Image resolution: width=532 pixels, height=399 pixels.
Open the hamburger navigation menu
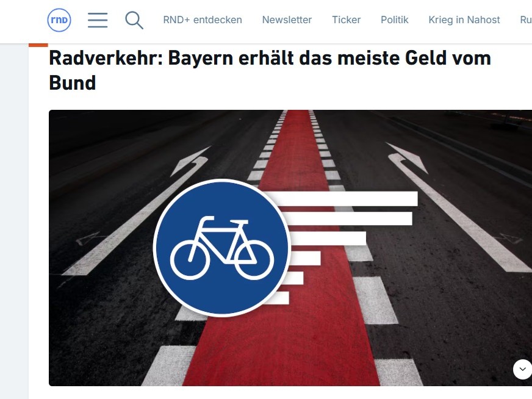point(98,20)
